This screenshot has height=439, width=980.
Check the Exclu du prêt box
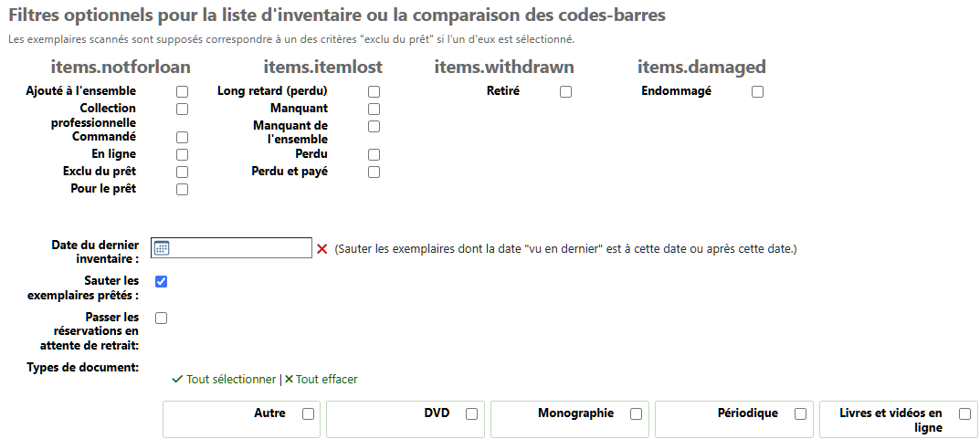(182, 172)
